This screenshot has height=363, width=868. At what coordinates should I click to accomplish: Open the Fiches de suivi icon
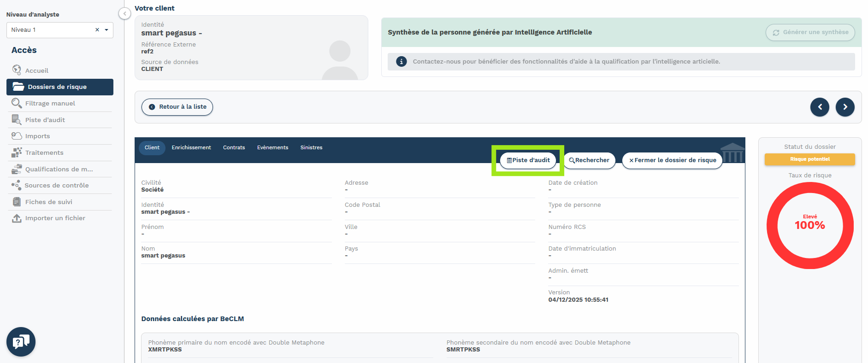(x=17, y=202)
